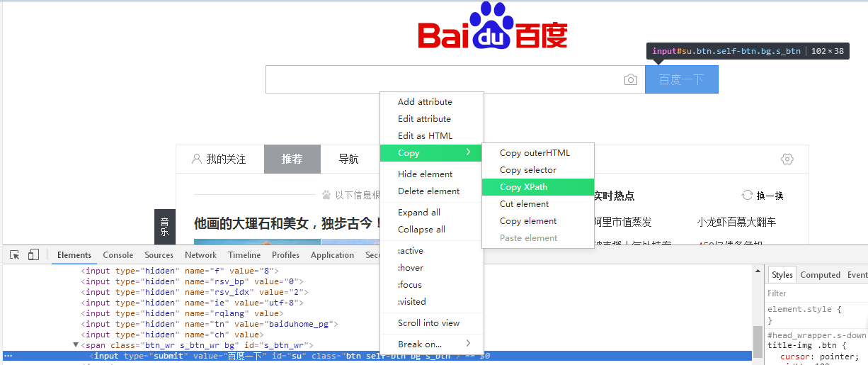Select Copy outerHTML in submenu
This screenshot has height=365, width=868.
[x=538, y=153]
